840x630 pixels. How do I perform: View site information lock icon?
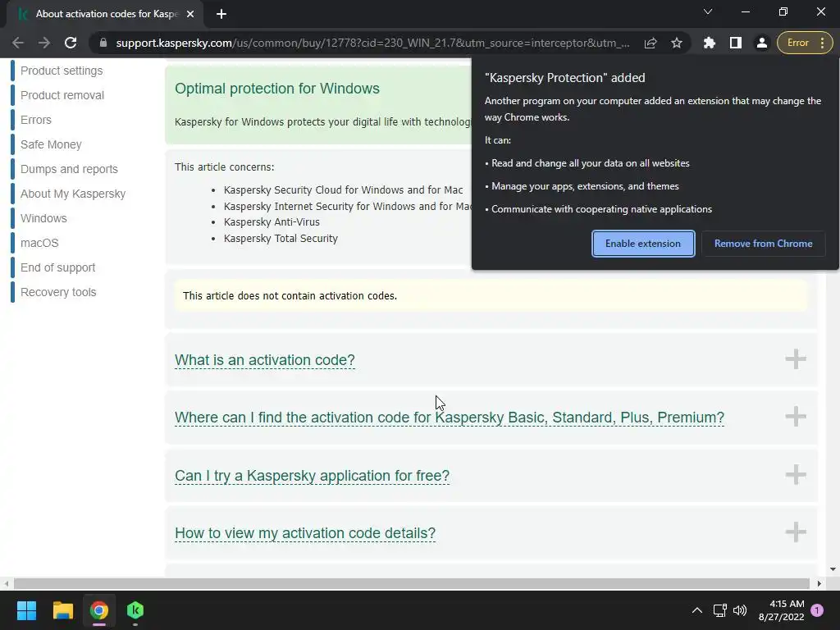(103, 43)
